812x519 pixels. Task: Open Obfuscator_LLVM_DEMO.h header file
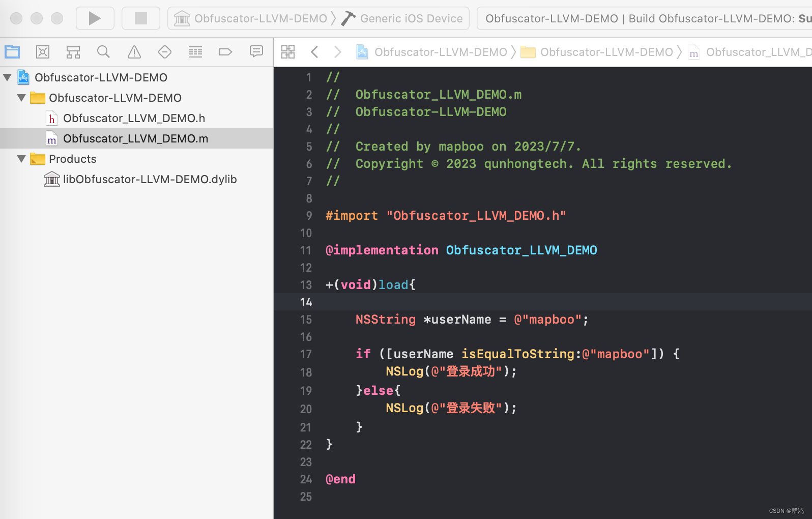134,118
